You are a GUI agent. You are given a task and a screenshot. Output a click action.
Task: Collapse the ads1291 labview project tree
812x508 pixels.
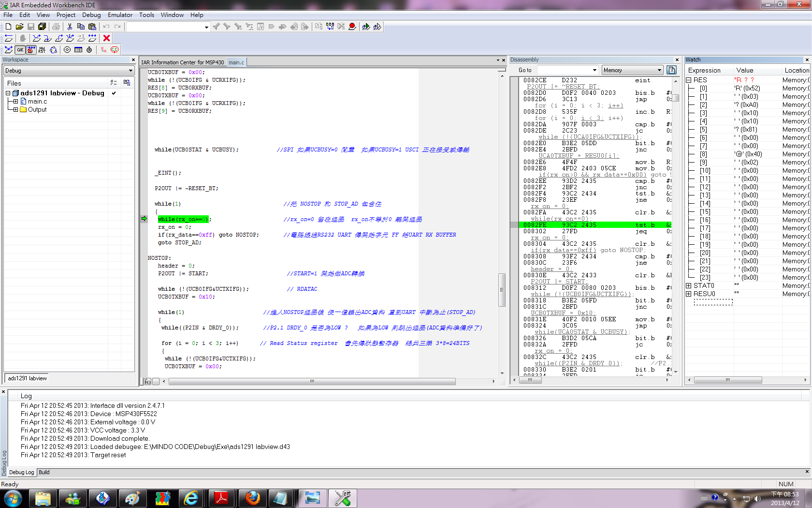pyautogui.click(x=8, y=93)
